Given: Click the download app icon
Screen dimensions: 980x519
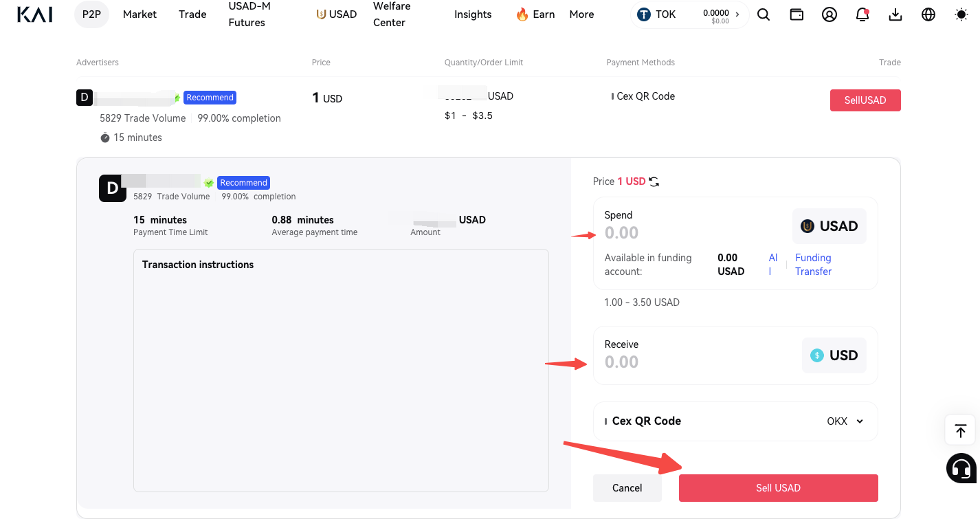Looking at the screenshot, I should pos(895,14).
